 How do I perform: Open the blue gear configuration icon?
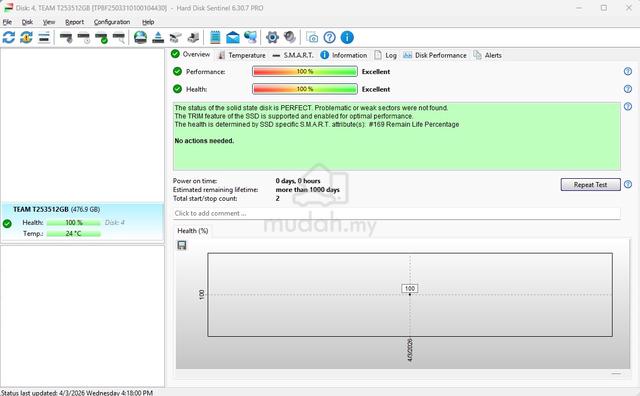coord(272,38)
